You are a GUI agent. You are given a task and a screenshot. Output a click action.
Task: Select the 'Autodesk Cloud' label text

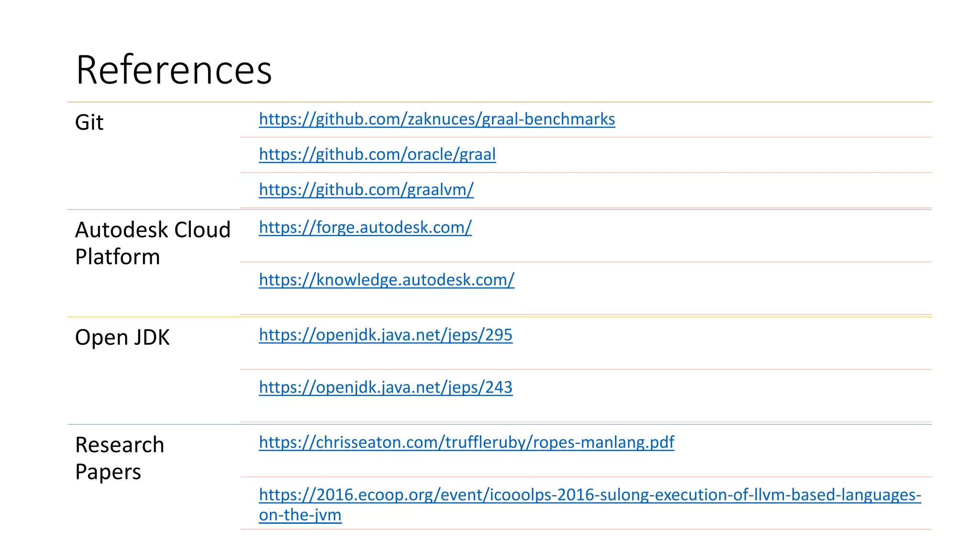(x=153, y=230)
